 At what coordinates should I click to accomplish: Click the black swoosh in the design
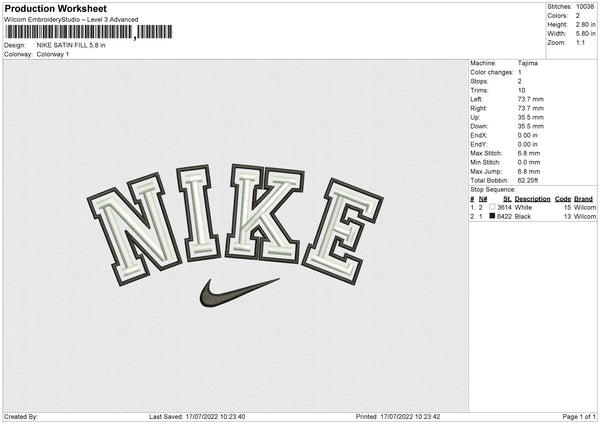pos(239,293)
